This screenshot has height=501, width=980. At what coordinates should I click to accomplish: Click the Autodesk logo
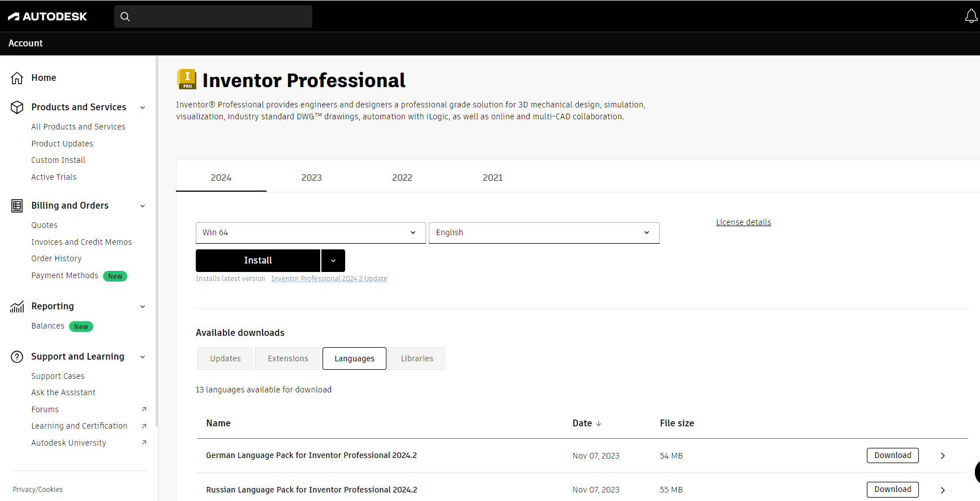(48, 16)
